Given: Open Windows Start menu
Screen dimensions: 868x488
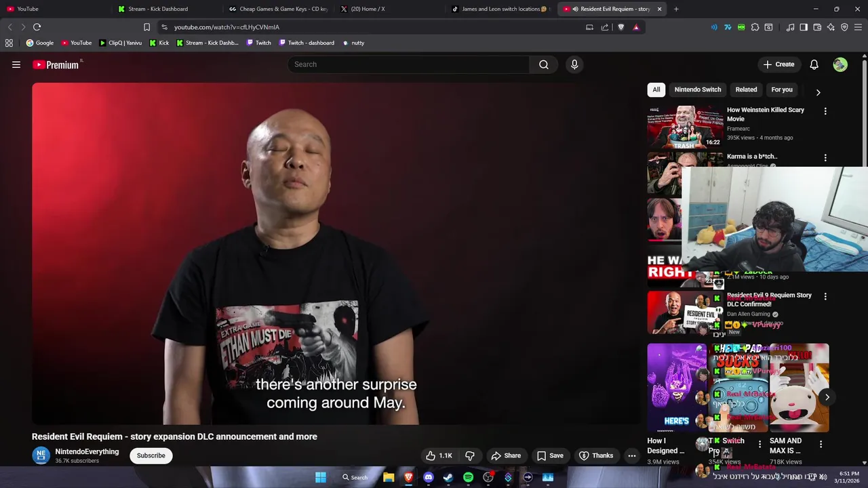Looking at the screenshot, I should (321, 477).
